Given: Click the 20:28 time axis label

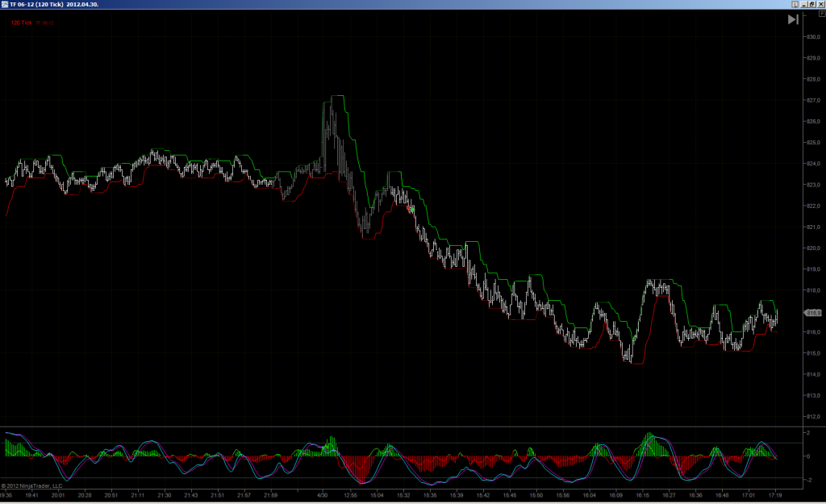Looking at the screenshot, I should point(84,495).
